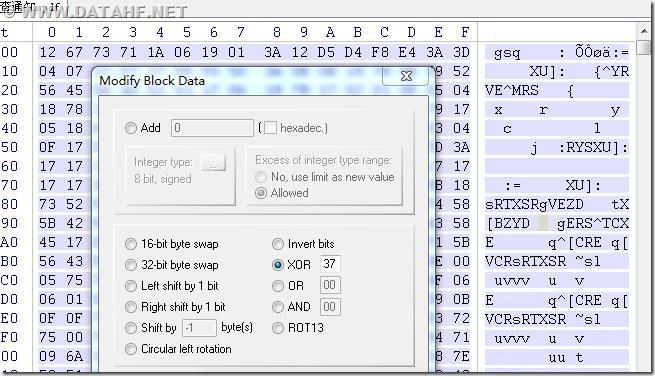Click the Add value input field
655x376 pixels.
tap(212, 128)
